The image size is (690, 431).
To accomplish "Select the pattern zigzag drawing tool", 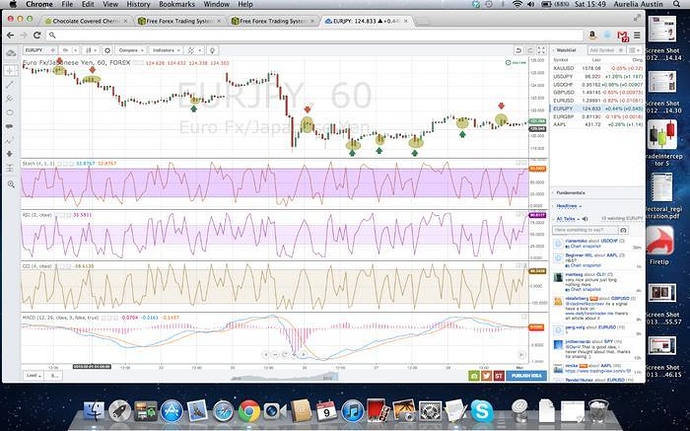I will (x=11, y=140).
